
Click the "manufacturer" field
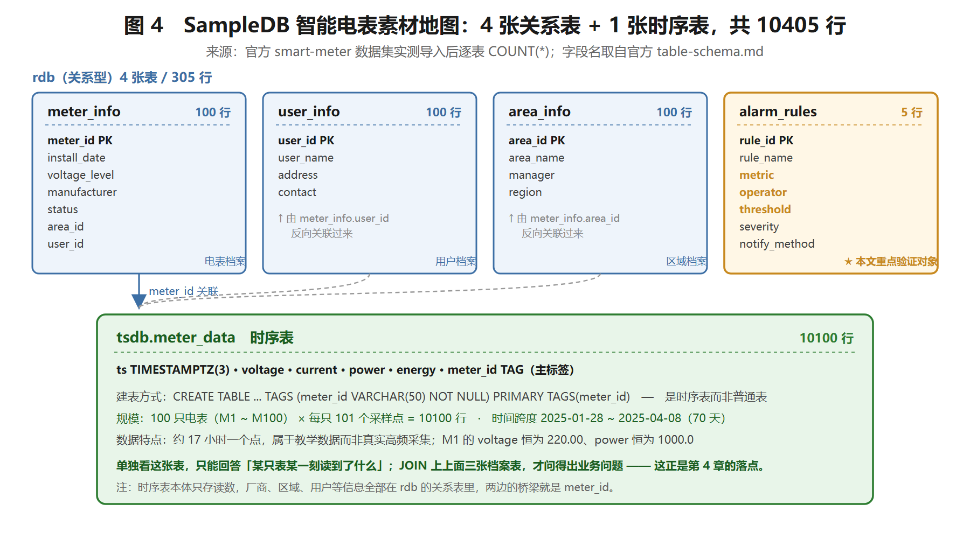tap(82, 192)
